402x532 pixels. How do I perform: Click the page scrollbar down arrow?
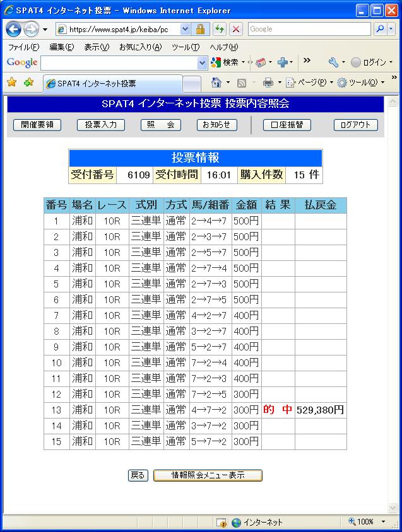(393, 508)
